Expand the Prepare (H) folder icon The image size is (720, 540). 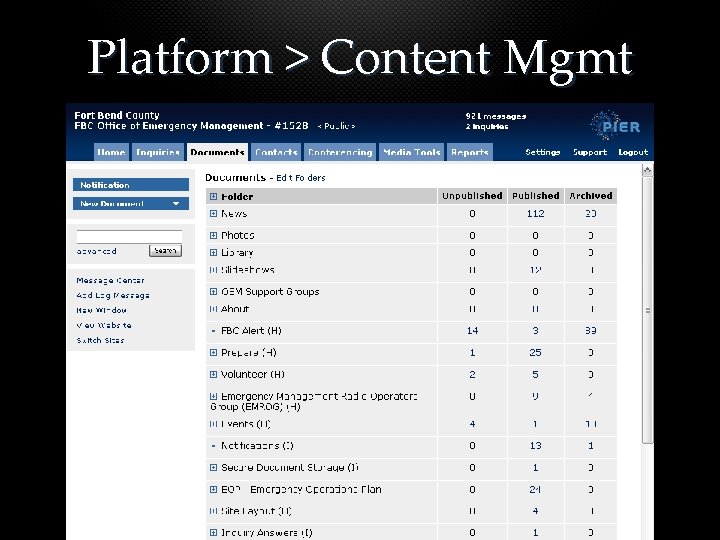coord(213,353)
